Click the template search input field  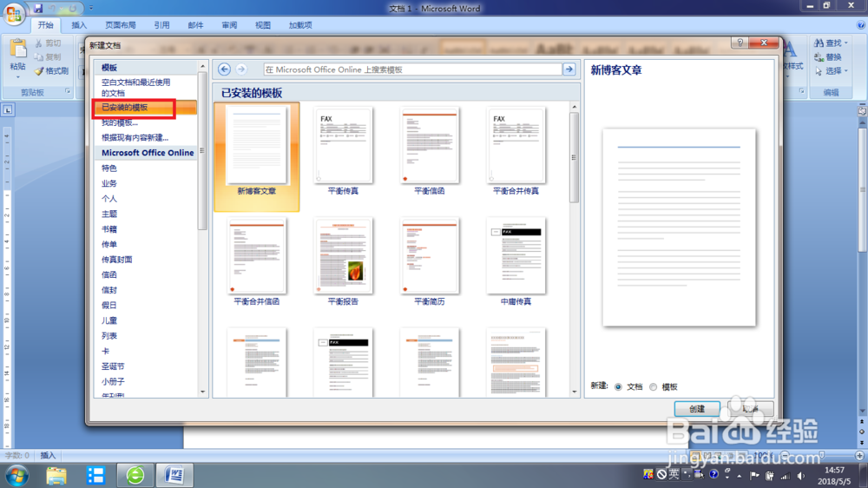[x=412, y=69]
